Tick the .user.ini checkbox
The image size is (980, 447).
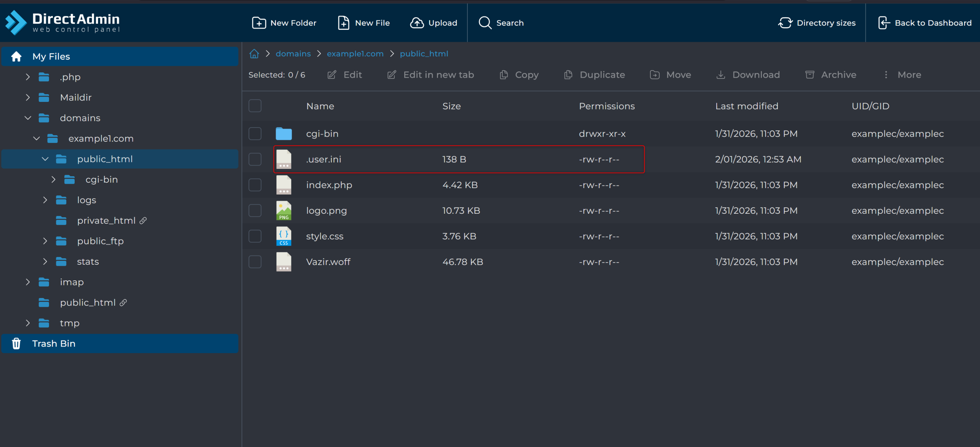255,159
